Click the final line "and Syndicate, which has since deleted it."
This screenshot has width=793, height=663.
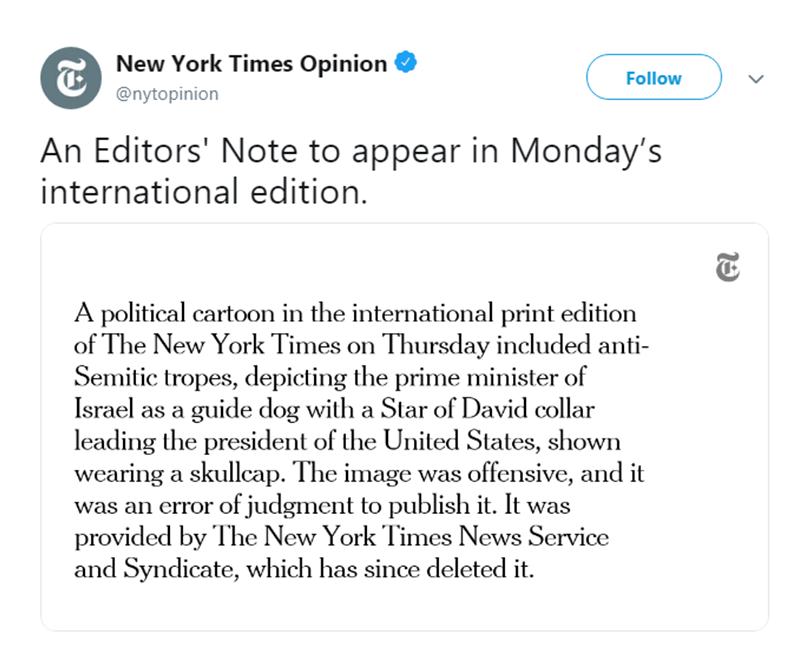click(x=304, y=569)
